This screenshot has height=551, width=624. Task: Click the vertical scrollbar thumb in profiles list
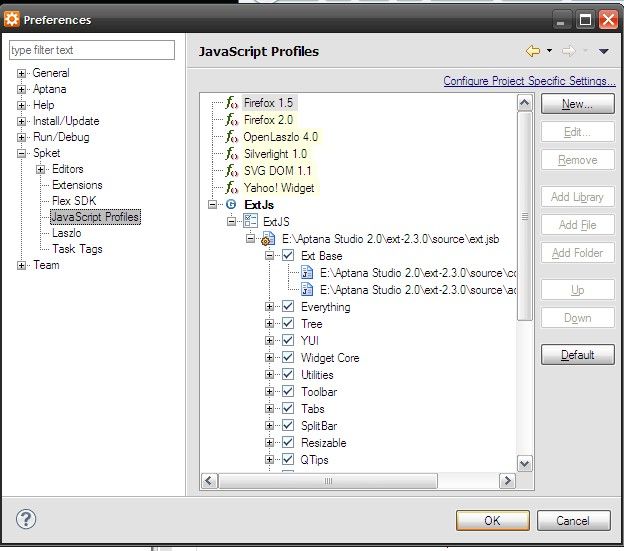click(x=525, y=216)
